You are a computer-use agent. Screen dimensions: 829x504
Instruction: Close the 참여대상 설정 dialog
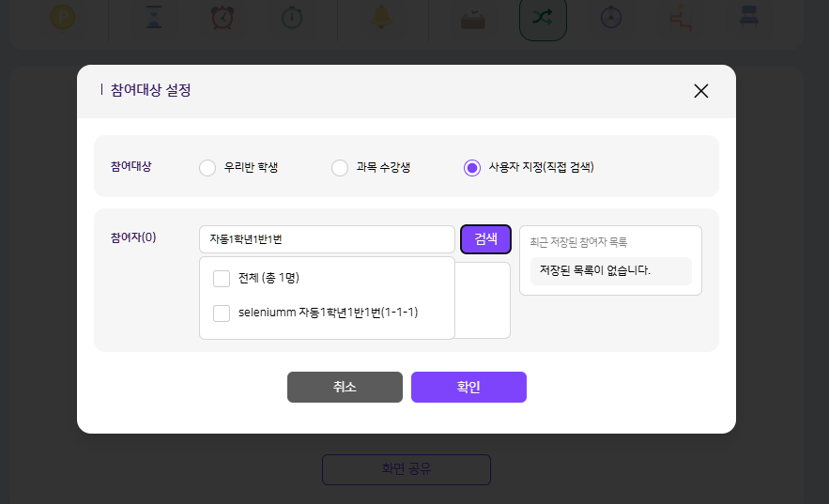tap(700, 91)
